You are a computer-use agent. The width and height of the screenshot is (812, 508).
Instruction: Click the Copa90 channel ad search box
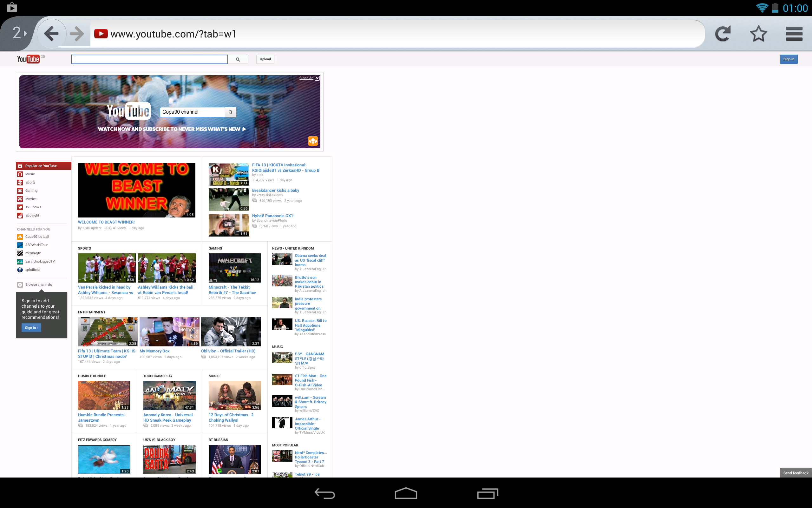click(x=192, y=112)
